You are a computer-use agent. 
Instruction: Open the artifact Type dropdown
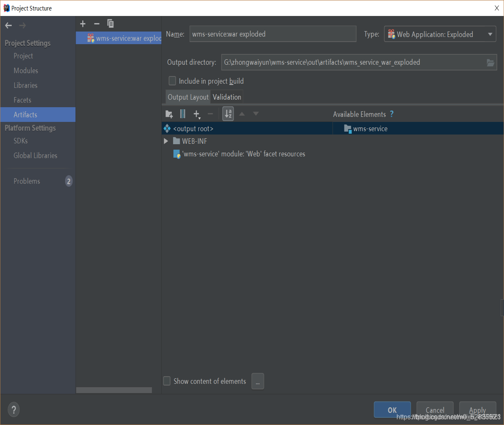(x=440, y=34)
